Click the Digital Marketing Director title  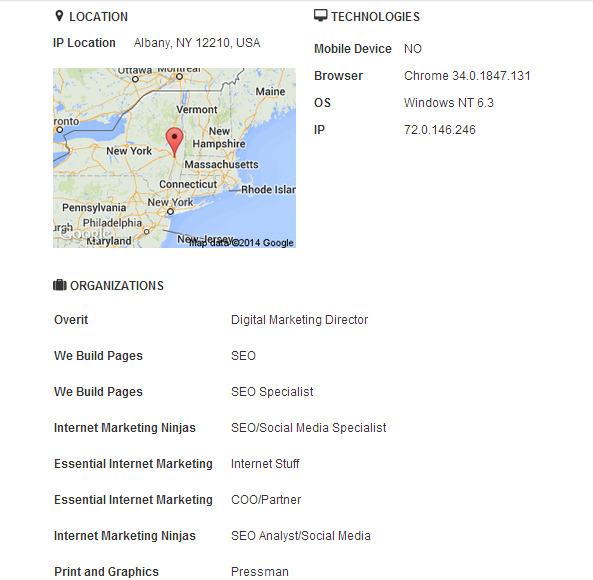300,320
